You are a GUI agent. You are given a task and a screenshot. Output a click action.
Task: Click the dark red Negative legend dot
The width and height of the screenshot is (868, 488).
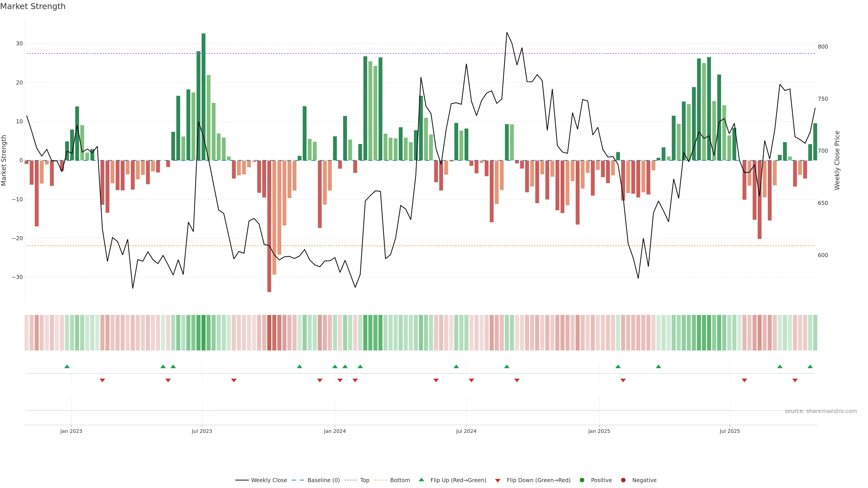pyautogui.click(x=623, y=480)
